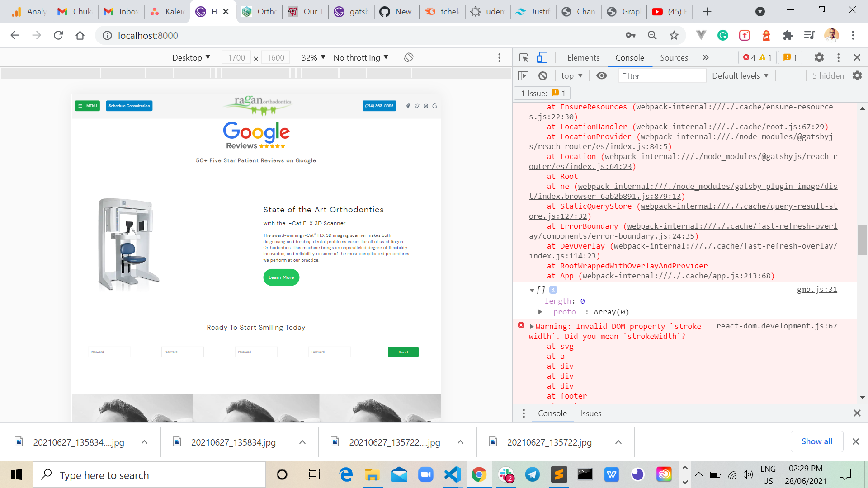This screenshot has width=868, height=488.
Task: Show the console sidebar
Action: pyautogui.click(x=523, y=76)
